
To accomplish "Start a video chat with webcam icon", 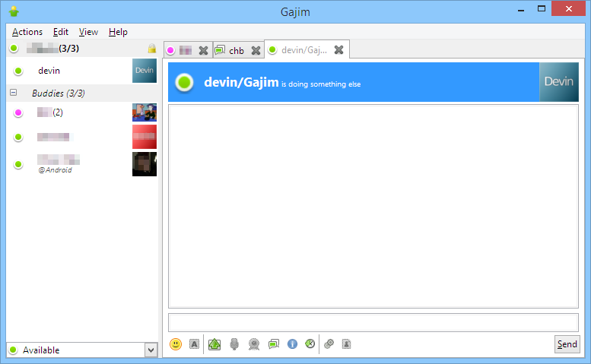I will point(254,344).
